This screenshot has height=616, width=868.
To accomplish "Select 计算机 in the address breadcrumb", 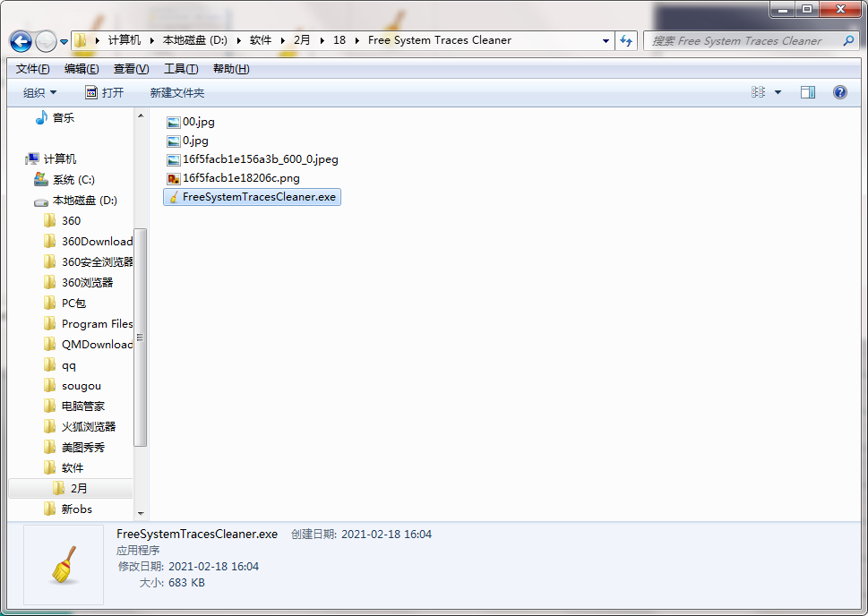I will click(x=124, y=40).
